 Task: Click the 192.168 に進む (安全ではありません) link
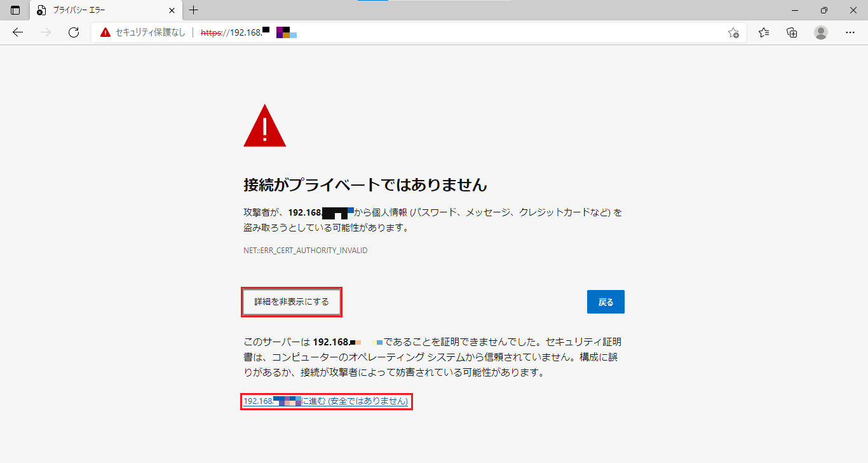326,401
